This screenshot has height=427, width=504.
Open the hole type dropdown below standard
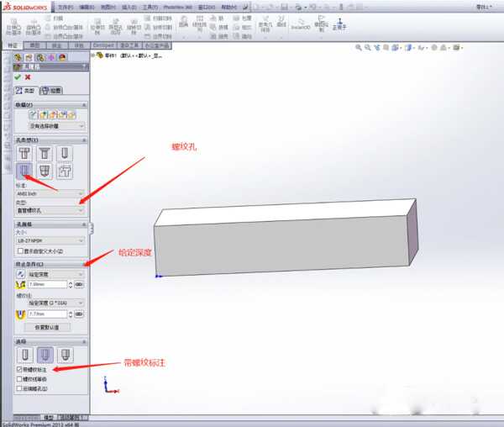50,211
